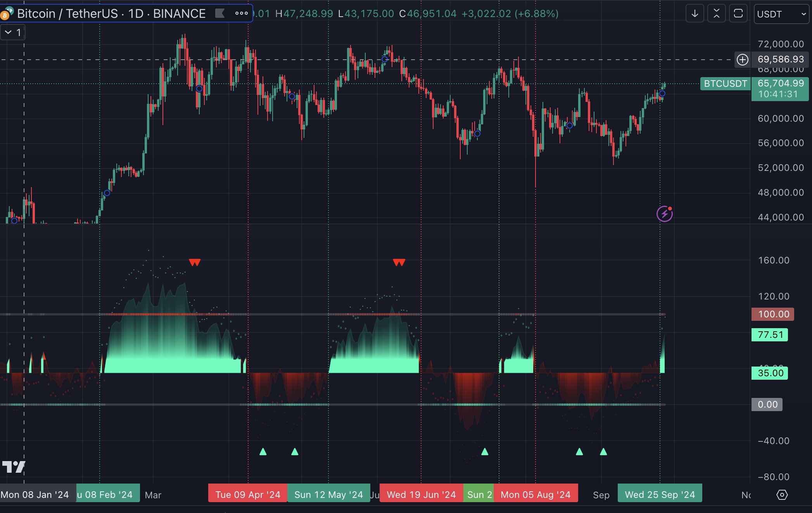Click the down arrow button in the top toolbar

tap(695, 14)
